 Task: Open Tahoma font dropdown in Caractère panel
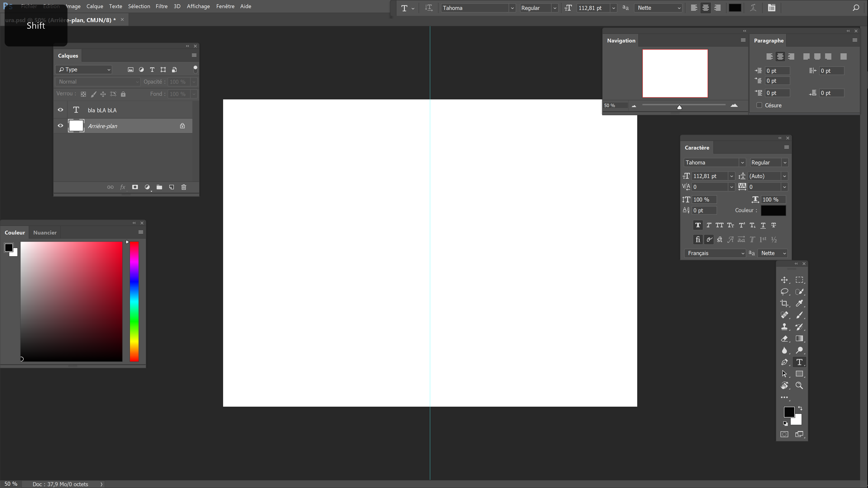click(x=742, y=163)
